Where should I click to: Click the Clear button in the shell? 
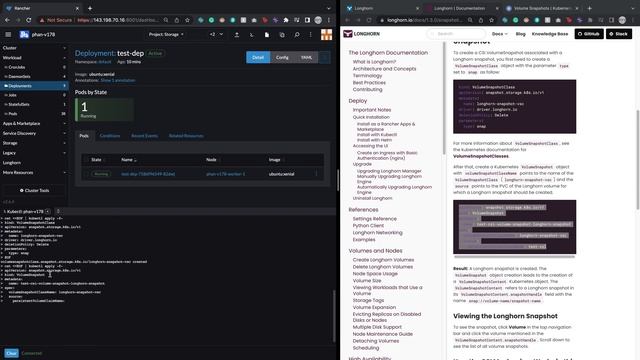pos(11,353)
